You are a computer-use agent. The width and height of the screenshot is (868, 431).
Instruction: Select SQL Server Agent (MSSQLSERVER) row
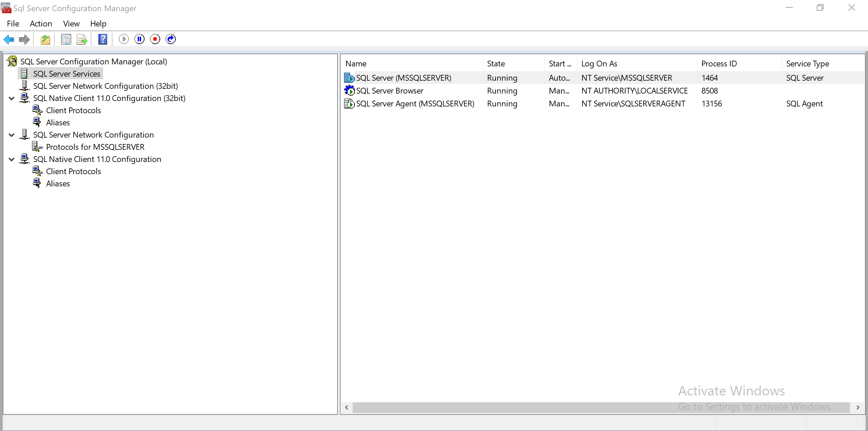click(415, 104)
